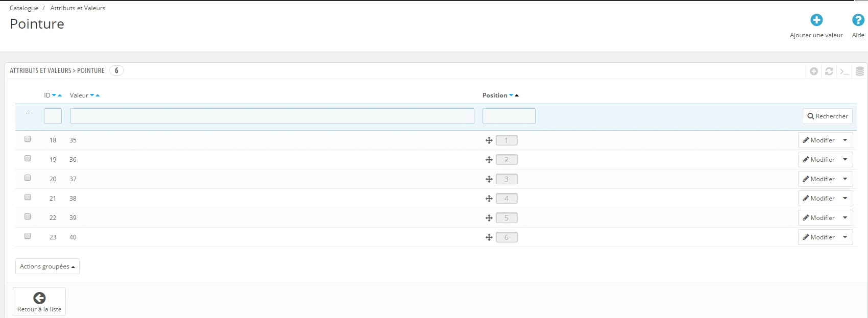Click the move handle for value 38
The height and width of the screenshot is (318, 868).
click(489, 199)
